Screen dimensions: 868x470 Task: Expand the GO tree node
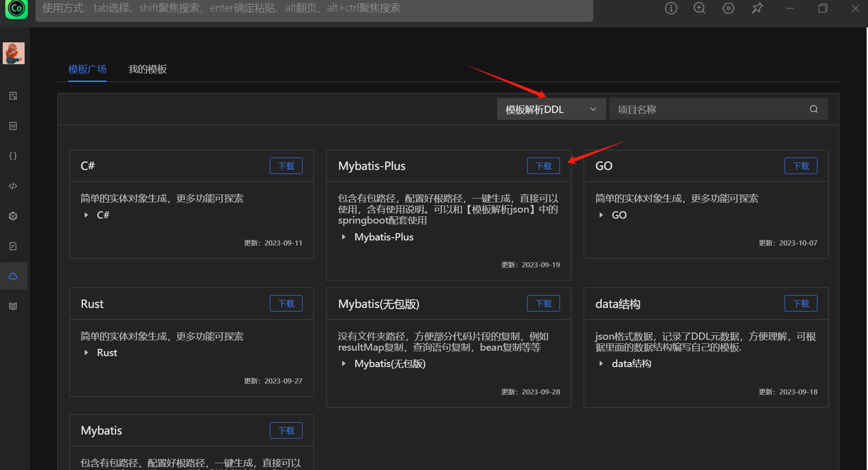click(601, 215)
